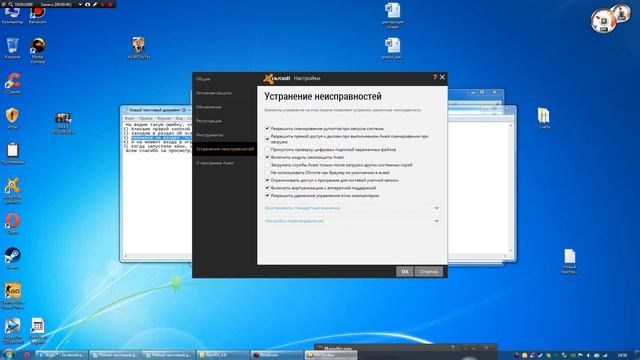640x360 pixels.
Task: Switch to the Skype taskbar button
Action: pyautogui.click(x=62, y=355)
